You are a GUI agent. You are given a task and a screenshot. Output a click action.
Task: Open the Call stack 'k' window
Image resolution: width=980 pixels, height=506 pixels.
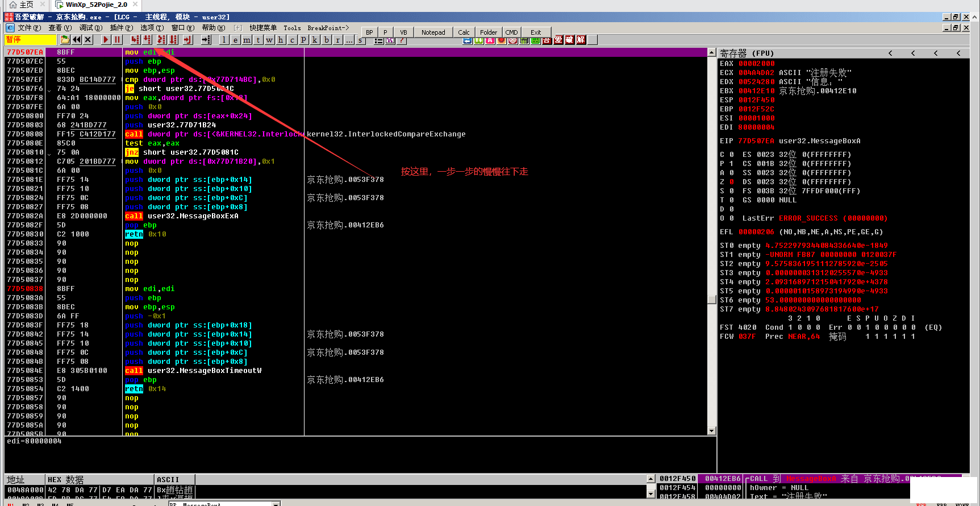pos(315,40)
